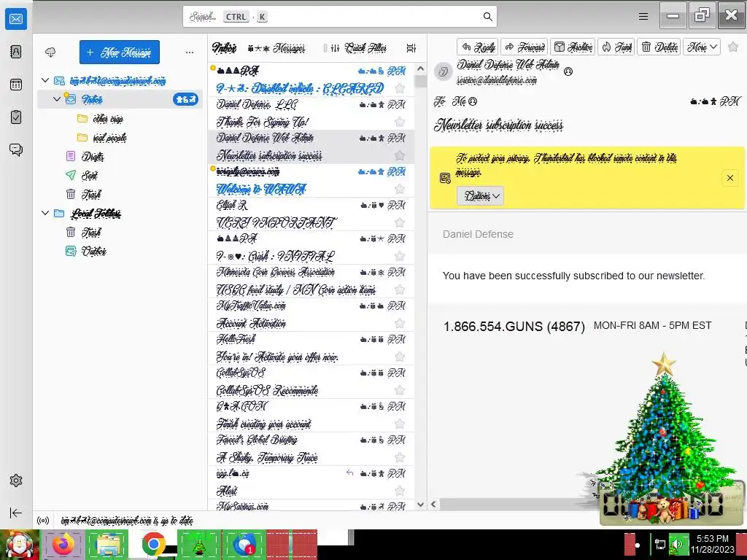Open the HelloFresh offer message
The width and height of the screenshot is (747, 560).
pos(311,349)
